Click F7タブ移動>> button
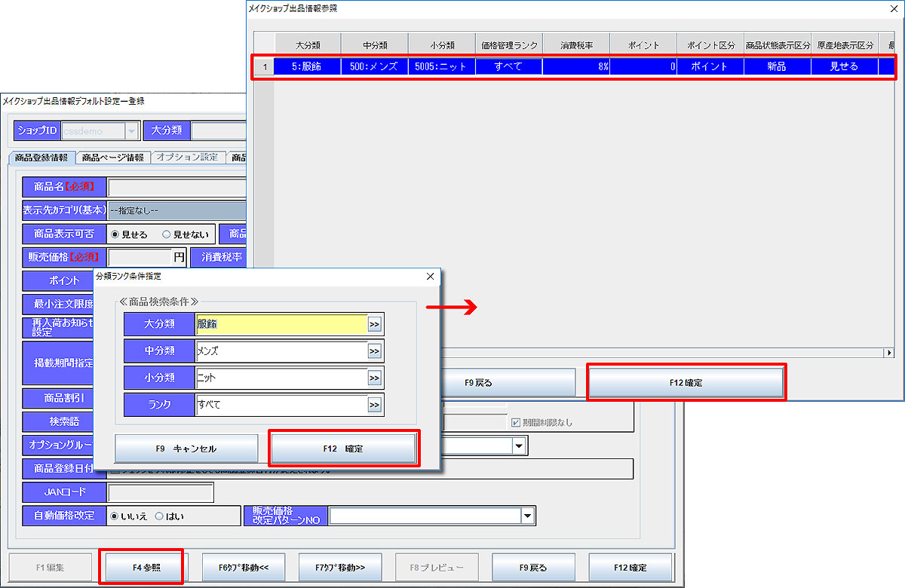905x588 pixels. pos(340,567)
